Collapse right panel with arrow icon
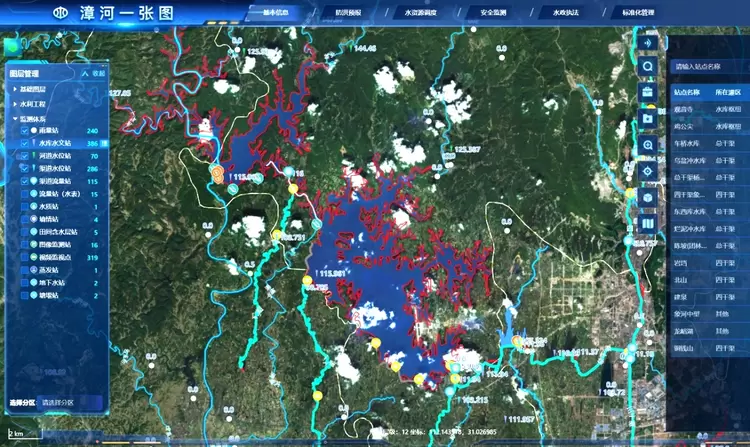 pos(648,43)
